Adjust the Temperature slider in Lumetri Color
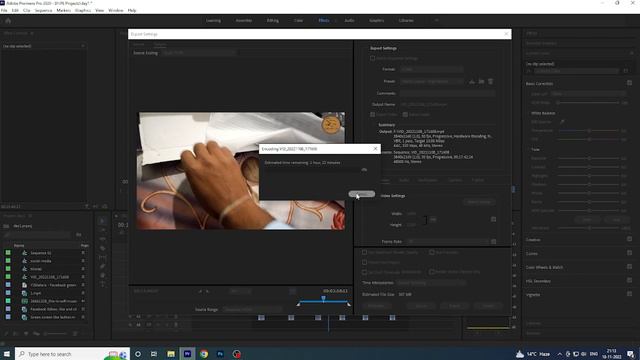The width and height of the screenshot is (640, 360). (589, 131)
